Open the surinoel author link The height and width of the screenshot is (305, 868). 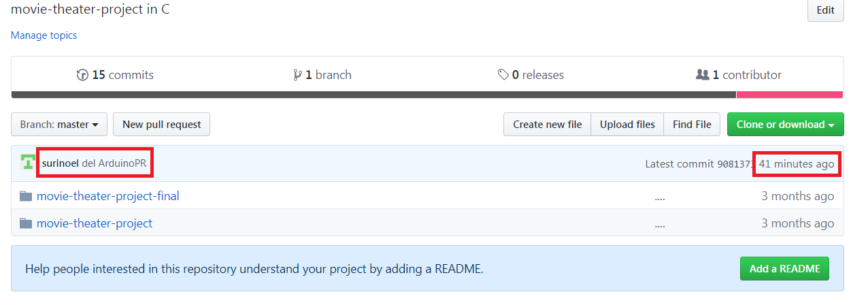(x=61, y=163)
